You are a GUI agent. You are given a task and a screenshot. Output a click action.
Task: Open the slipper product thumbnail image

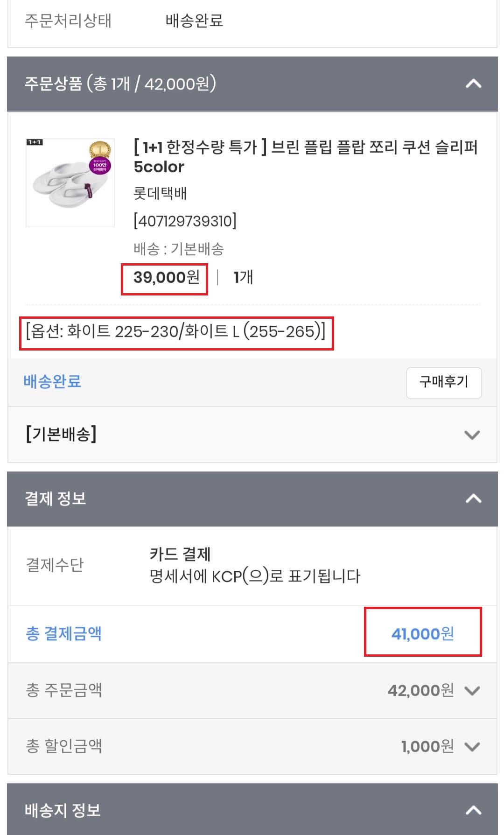coord(70,181)
